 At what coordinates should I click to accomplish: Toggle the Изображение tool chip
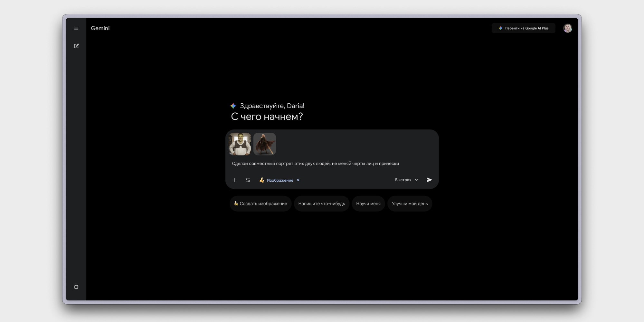pyautogui.click(x=277, y=180)
